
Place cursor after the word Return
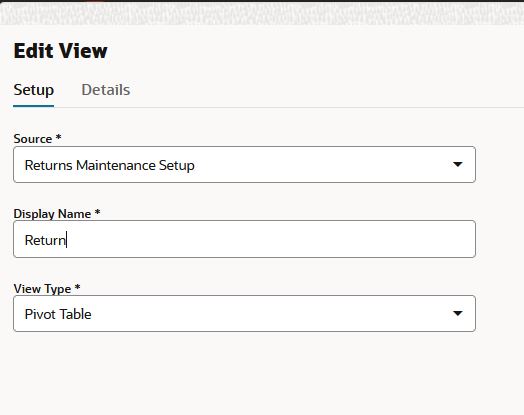tap(67, 240)
